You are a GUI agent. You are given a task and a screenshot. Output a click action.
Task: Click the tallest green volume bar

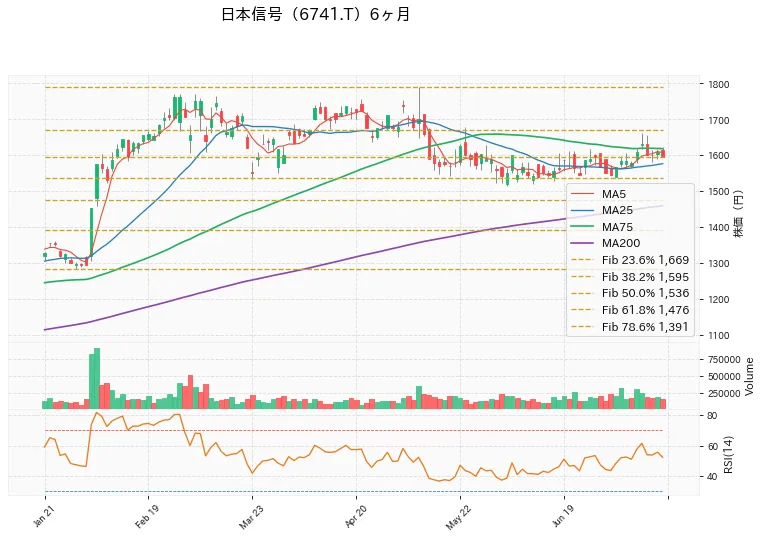coord(96,378)
